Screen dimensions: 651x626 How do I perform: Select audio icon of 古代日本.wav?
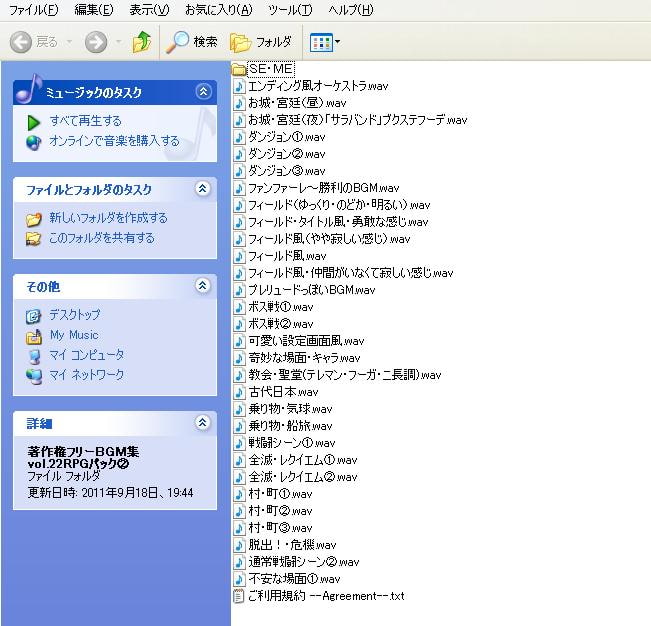pos(239,392)
